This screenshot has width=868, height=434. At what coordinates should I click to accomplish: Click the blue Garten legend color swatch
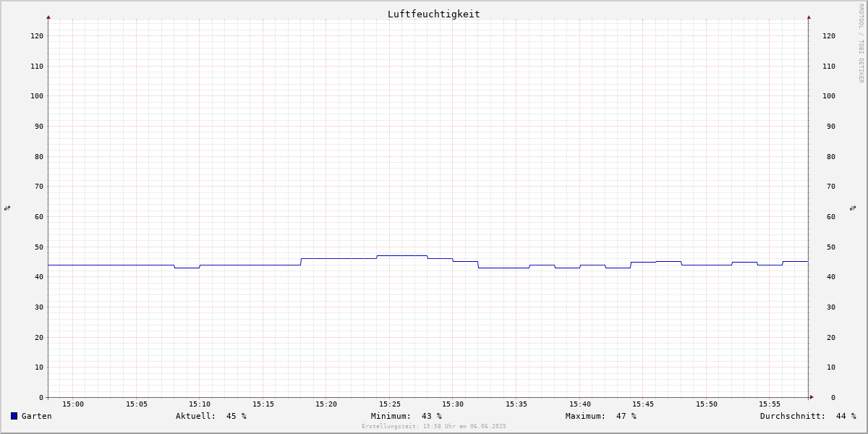pos(14,416)
